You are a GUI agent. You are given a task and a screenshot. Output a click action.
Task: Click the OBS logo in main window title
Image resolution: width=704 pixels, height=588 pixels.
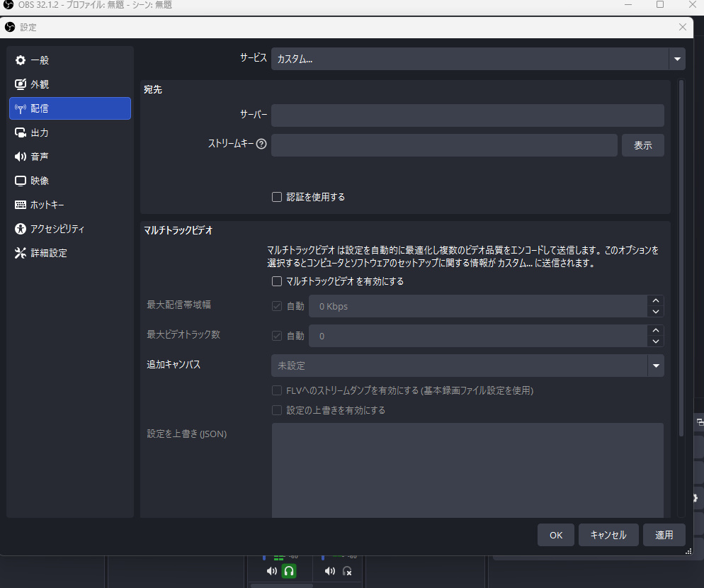click(x=8, y=4)
